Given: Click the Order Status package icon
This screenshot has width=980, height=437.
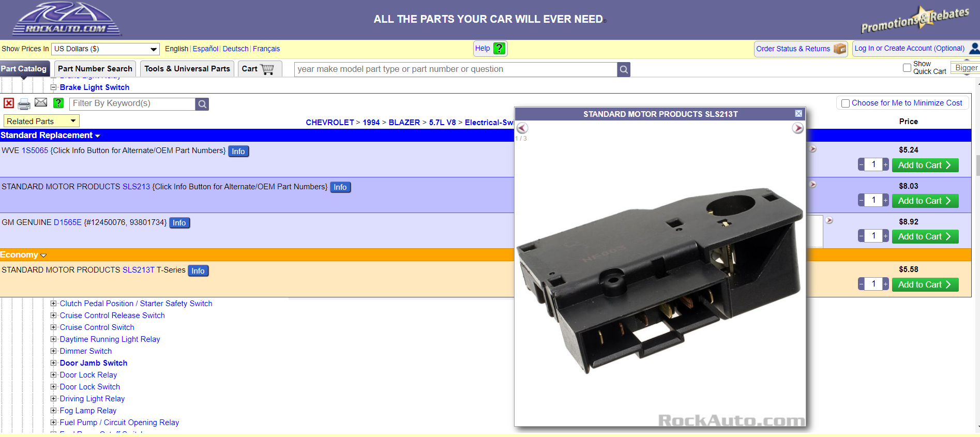Looking at the screenshot, I should pos(840,49).
